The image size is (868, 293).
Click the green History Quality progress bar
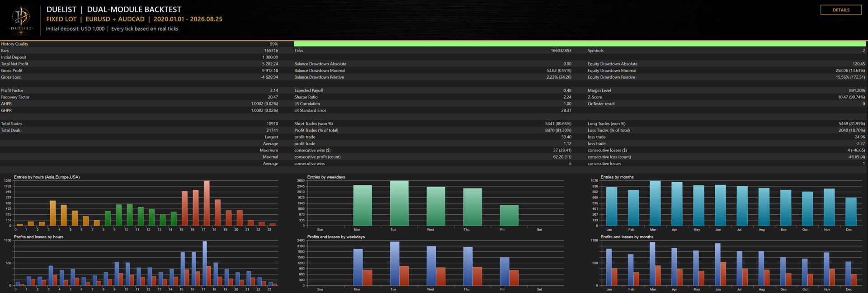coord(580,44)
